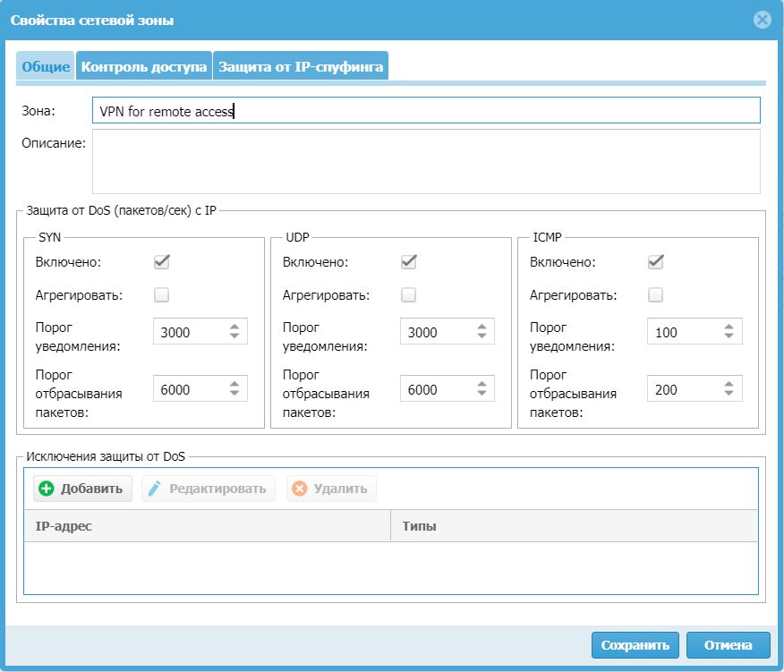This screenshot has height=672, width=784.
Task: Toggle ICMP Включено checkbox
Action: pyautogui.click(x=655, y=261)
